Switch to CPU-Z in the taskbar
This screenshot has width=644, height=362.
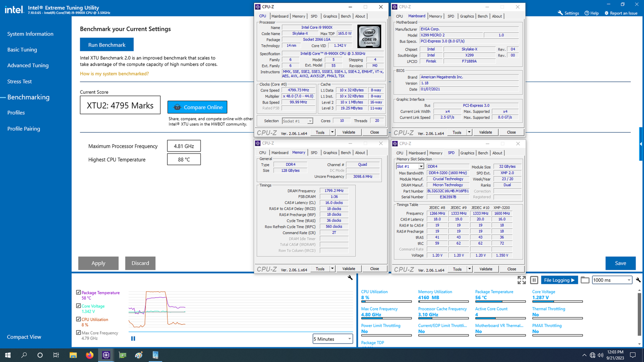[x=106, y=355]
